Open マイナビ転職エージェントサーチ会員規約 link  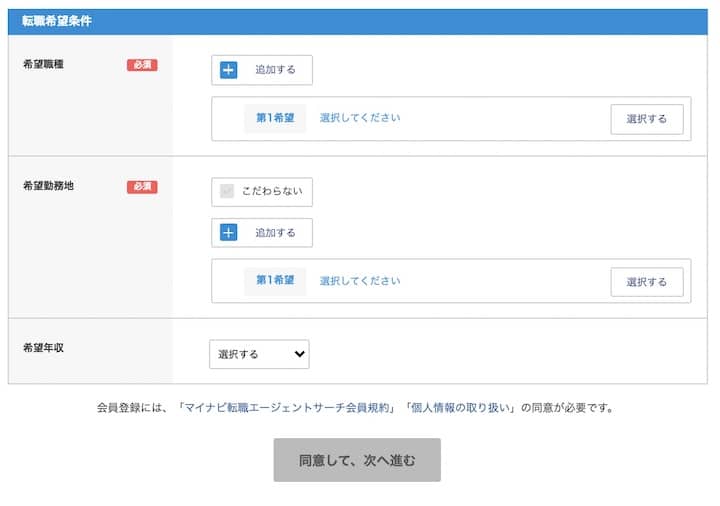pos(285,408)
